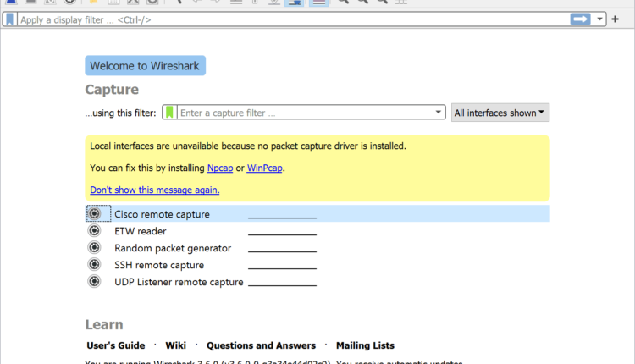Viewport: 635px width, 364px height.
Task: Expand the capture filter dropdown arrow
Action: [x=439, y=112]
